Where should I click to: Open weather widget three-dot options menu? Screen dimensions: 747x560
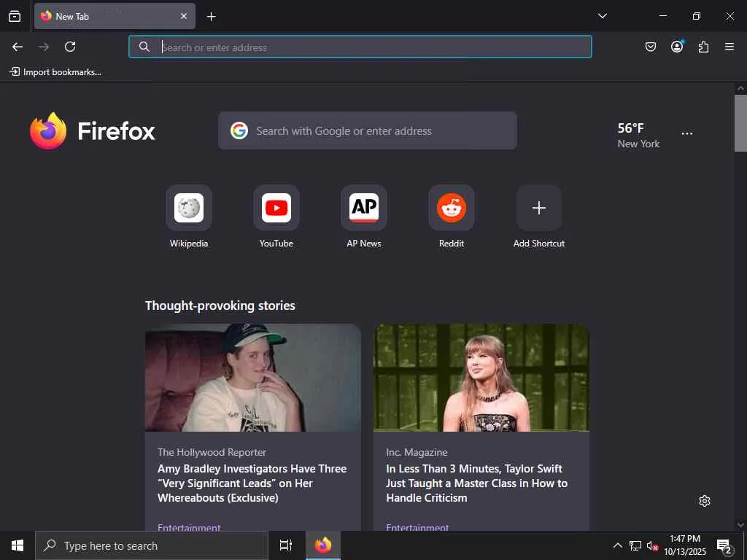click(x=687, y=134)
